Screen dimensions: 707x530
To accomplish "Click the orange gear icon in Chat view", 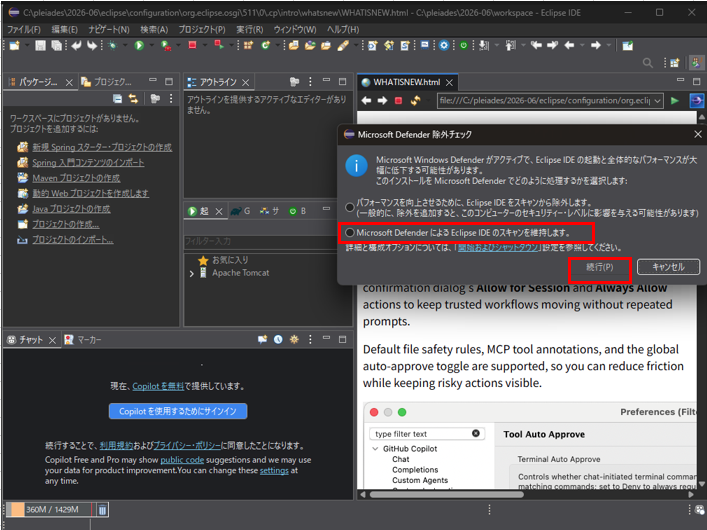I will coord(294,339).
